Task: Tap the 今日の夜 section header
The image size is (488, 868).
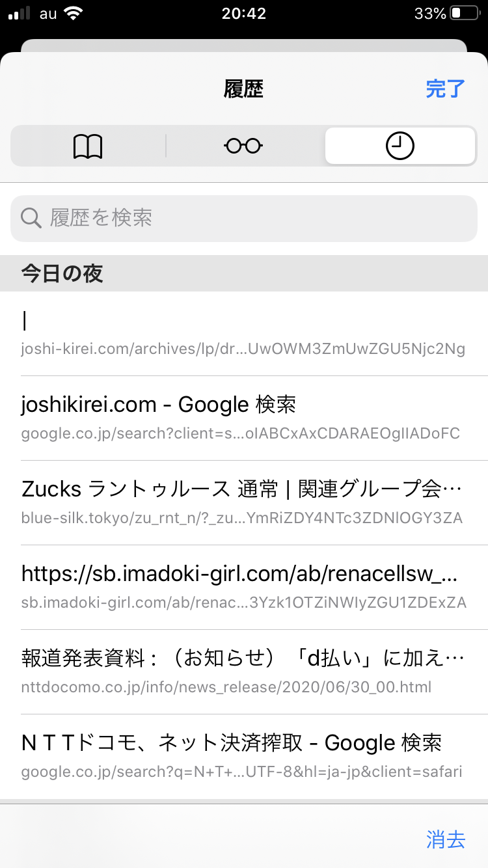Action: pyautogui.click(x=62, y=273)
